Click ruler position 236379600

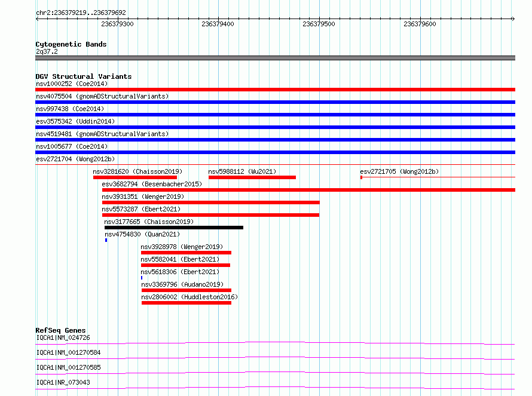point(420,24)
